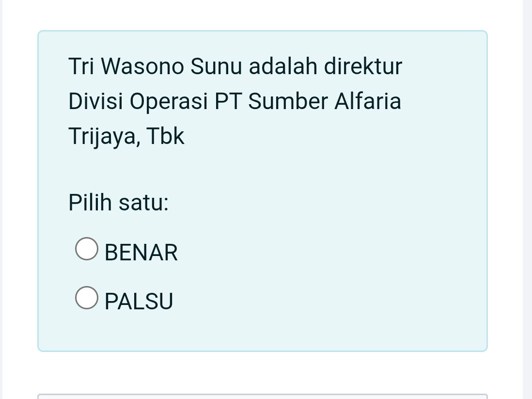This screenshot has width=532, height=399.
Task: Click the question text about Tri Wasono Sunu
Action: click(x=235, y=101)
